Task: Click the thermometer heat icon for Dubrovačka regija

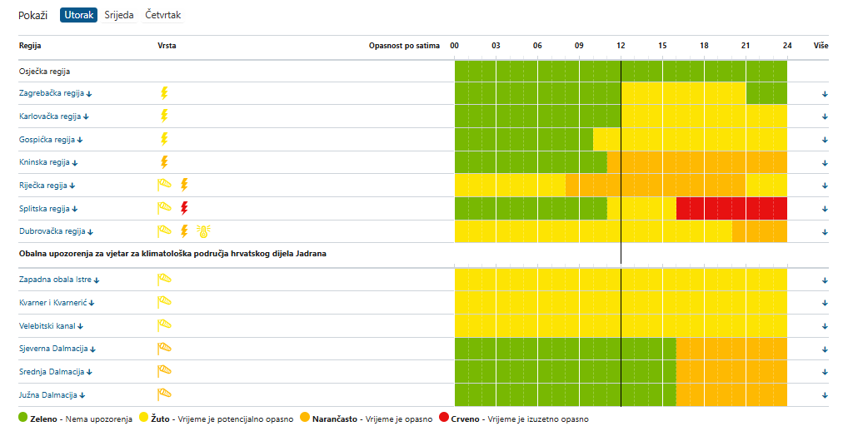Action: click(204, 231)
